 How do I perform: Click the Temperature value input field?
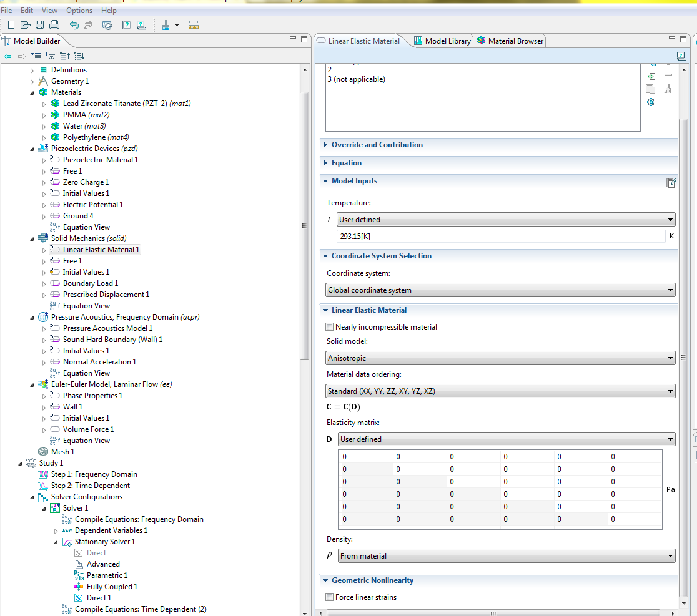(x=500, y=237)
